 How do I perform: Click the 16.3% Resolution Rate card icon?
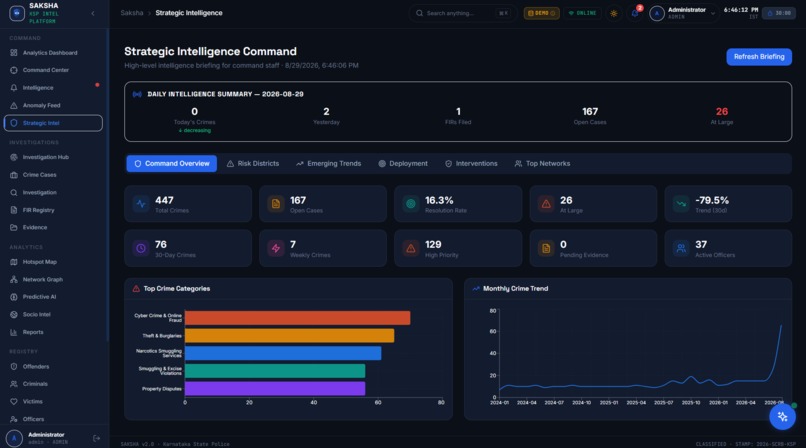click(411, 204)
